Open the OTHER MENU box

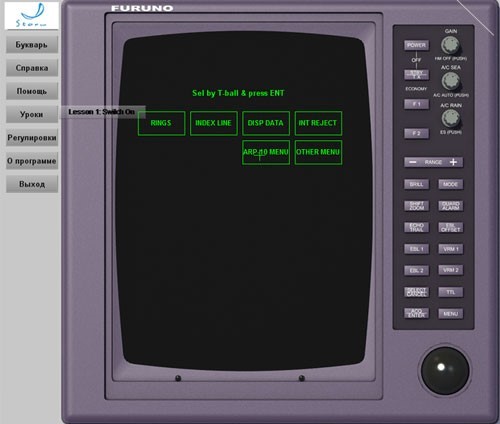[x=318, y=152]
